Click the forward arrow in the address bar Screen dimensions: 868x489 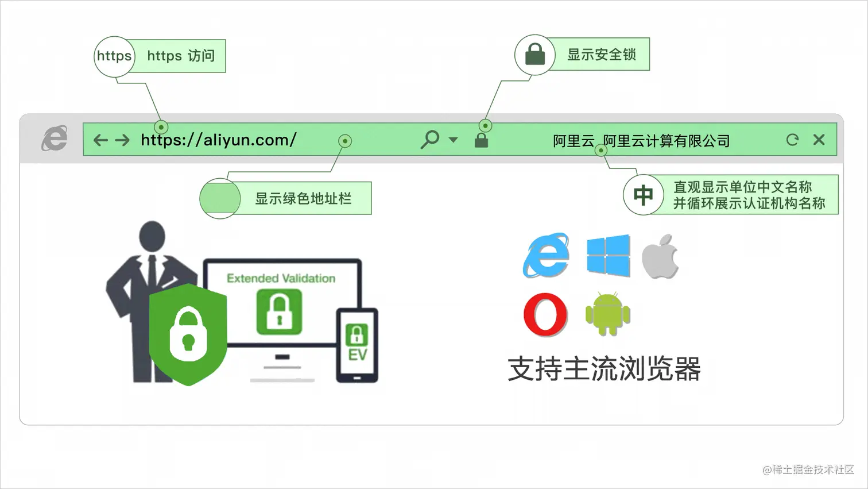tap(122, 140)
